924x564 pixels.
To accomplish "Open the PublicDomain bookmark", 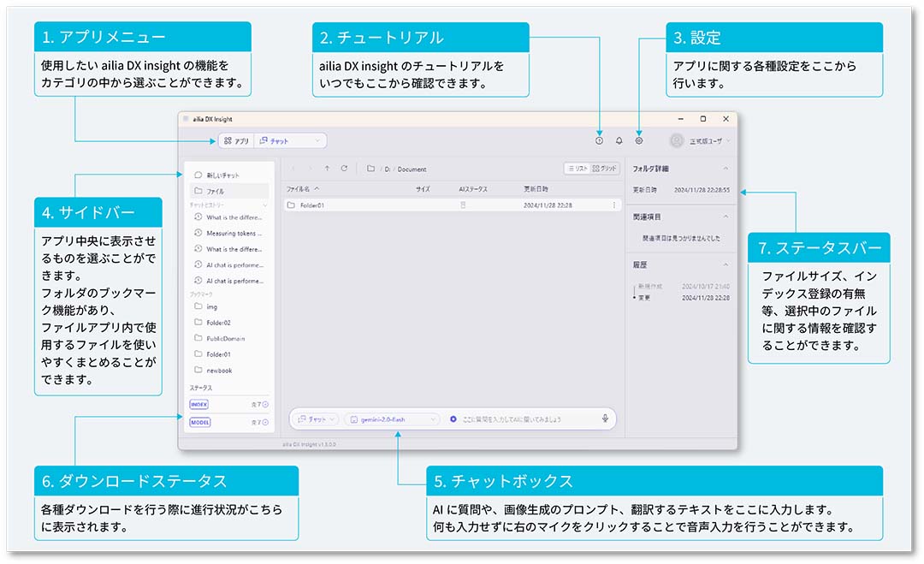I will point(228,338).
